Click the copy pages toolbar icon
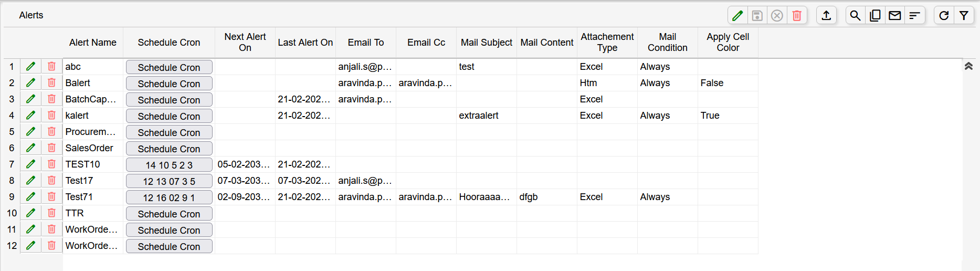 875,16
